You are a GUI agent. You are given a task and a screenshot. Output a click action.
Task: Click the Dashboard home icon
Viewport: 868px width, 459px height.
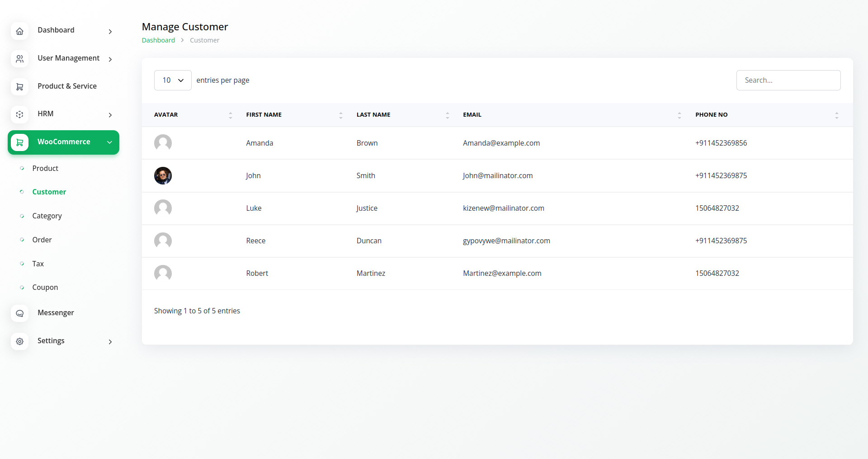coord(19,31)
